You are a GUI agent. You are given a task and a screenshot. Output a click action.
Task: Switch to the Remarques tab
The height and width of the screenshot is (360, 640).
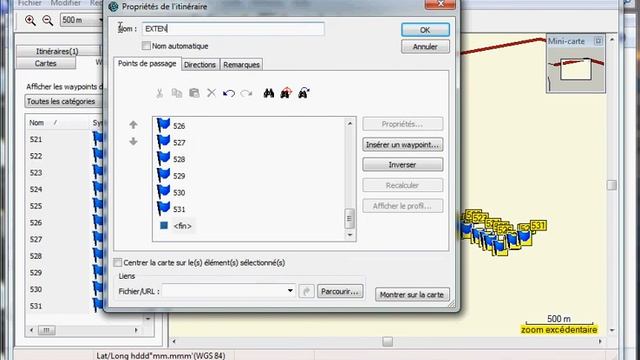(241, 64)
